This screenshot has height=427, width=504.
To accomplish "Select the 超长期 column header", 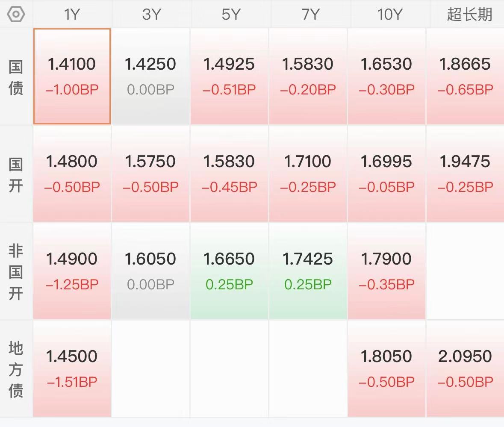I will point(469,15).
